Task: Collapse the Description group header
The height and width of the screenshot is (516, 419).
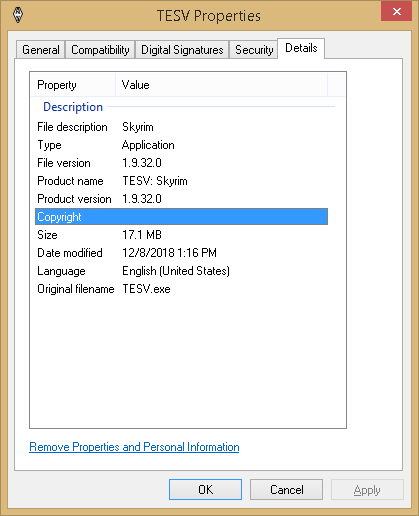Action: pyautogui.click(x=73, y=107)
